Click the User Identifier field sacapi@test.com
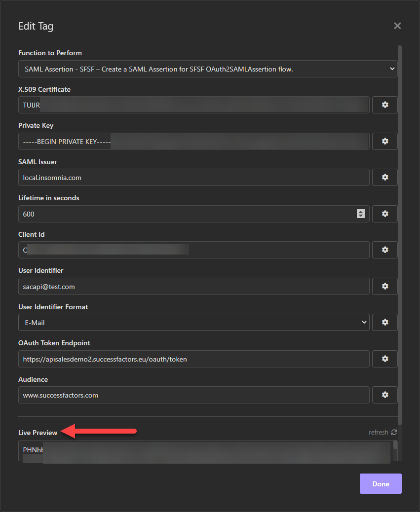This screenshot has height=512, width=420. coord(193,287)
